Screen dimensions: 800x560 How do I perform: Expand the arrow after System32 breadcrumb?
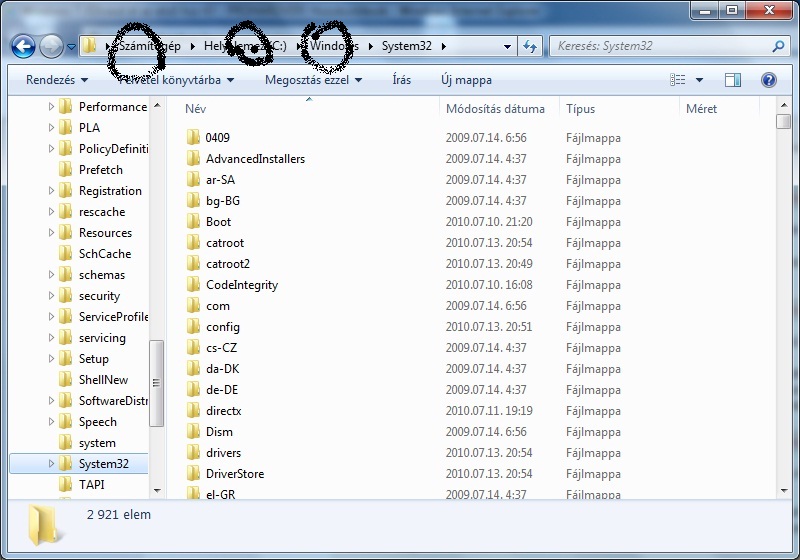click(443, 46)
